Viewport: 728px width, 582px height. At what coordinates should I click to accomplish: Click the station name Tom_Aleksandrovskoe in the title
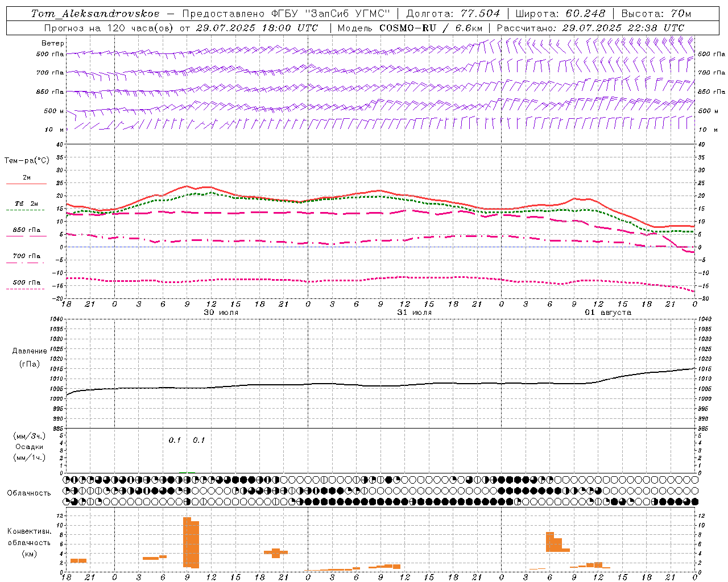pyautogui.click(x=96, y=14)
